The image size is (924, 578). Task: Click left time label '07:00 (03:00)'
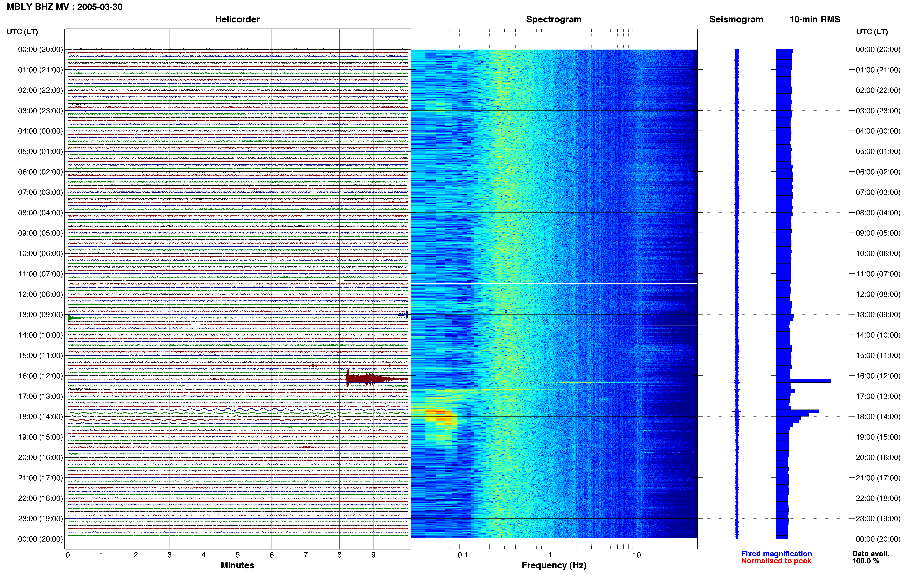coord(41,192)
